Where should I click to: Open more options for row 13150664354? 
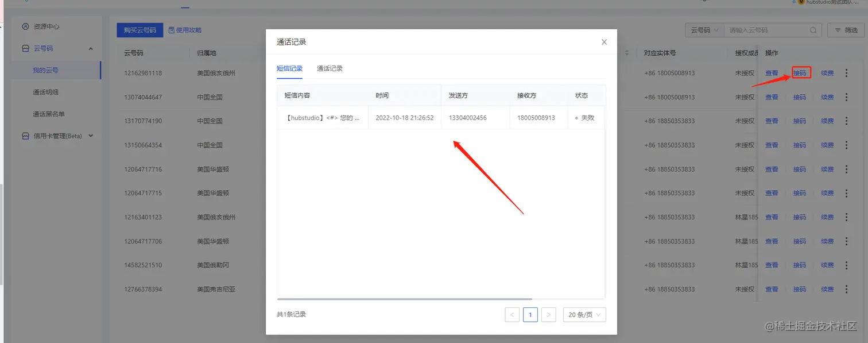(x=846, y=145)
